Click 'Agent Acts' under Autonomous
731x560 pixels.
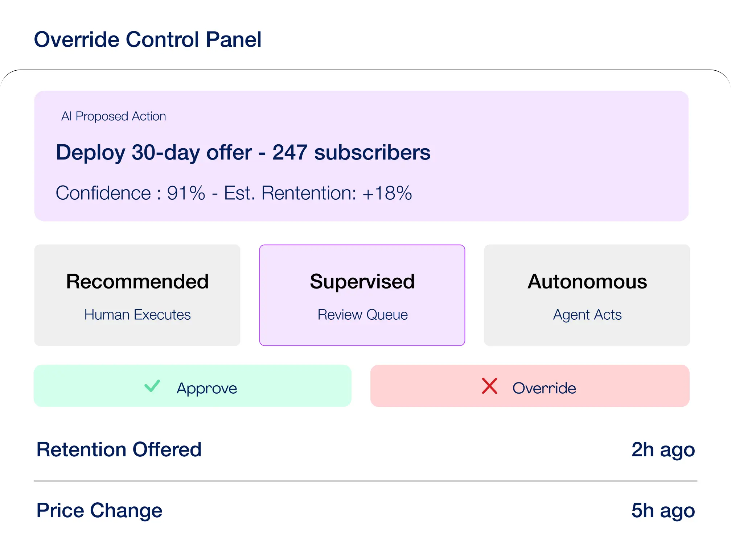click(x=587, y=315)
